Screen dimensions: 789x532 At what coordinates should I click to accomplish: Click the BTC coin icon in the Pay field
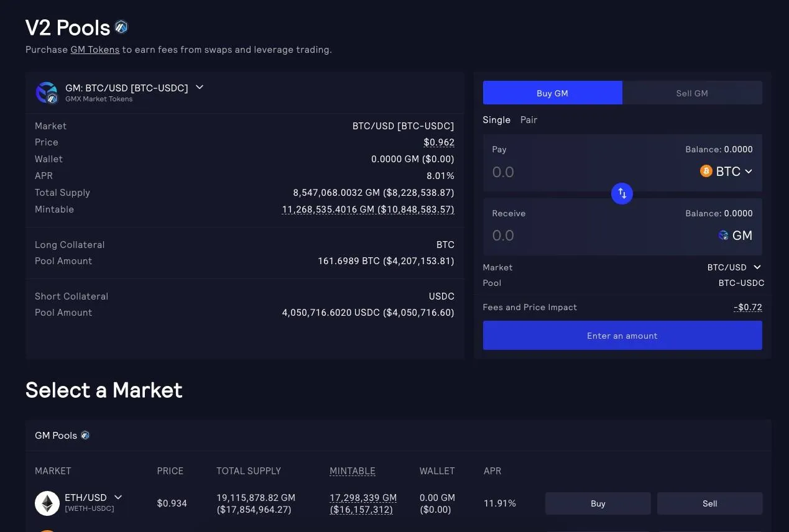click(x=706, y=171)
